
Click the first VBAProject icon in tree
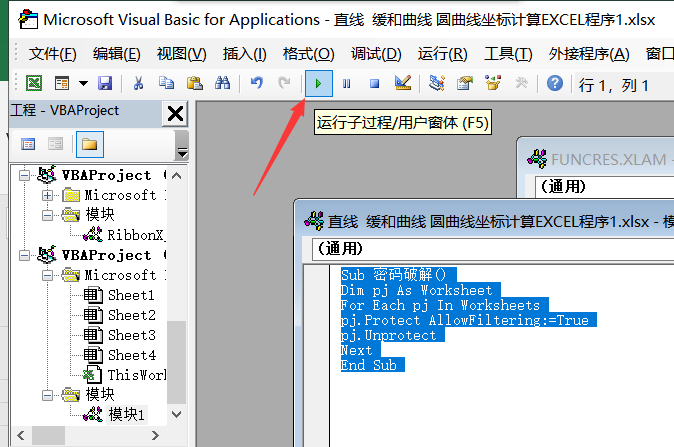47,175
